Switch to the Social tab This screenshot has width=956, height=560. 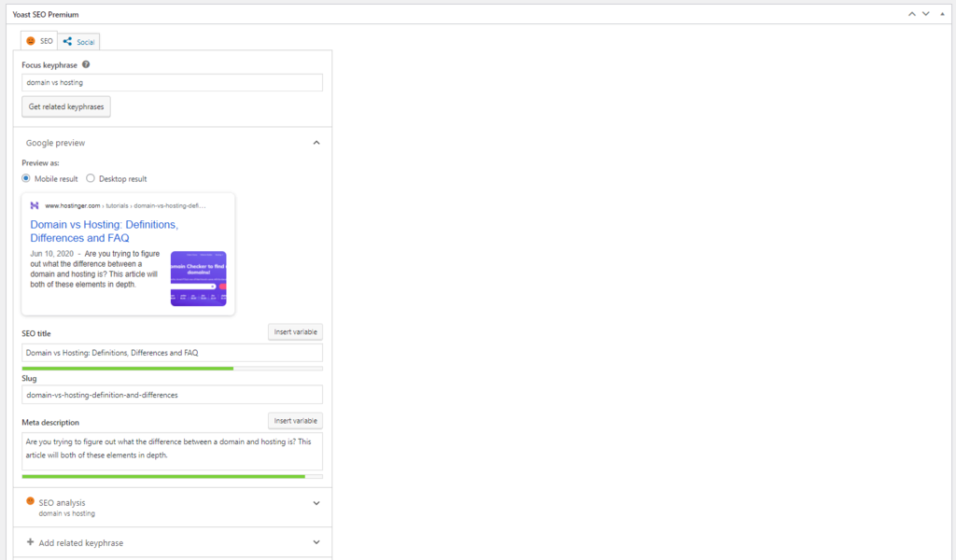click(78, 41)
